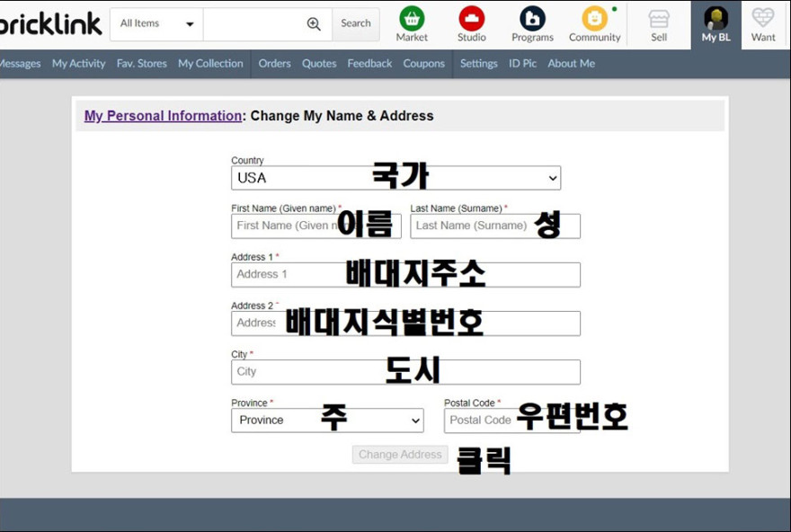This screenshot has height=532, width=791.
Task: Open the Settings menu item
Action: (479, 64)
